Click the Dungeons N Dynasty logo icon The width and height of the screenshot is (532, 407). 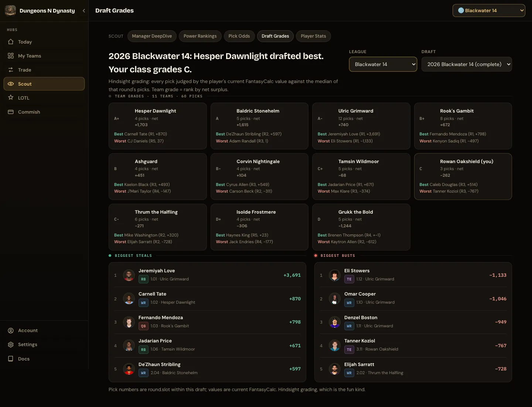tap(10, 10)
